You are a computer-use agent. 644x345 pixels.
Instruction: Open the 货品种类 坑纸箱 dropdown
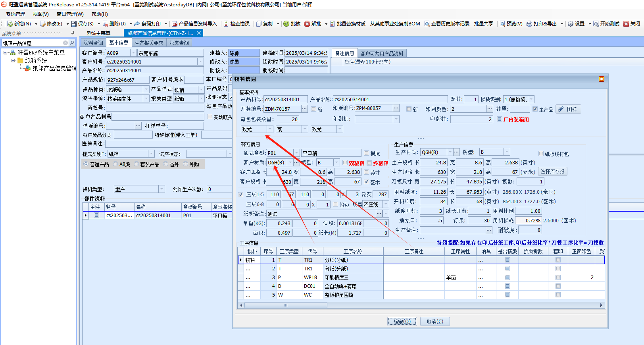(146, 89)
